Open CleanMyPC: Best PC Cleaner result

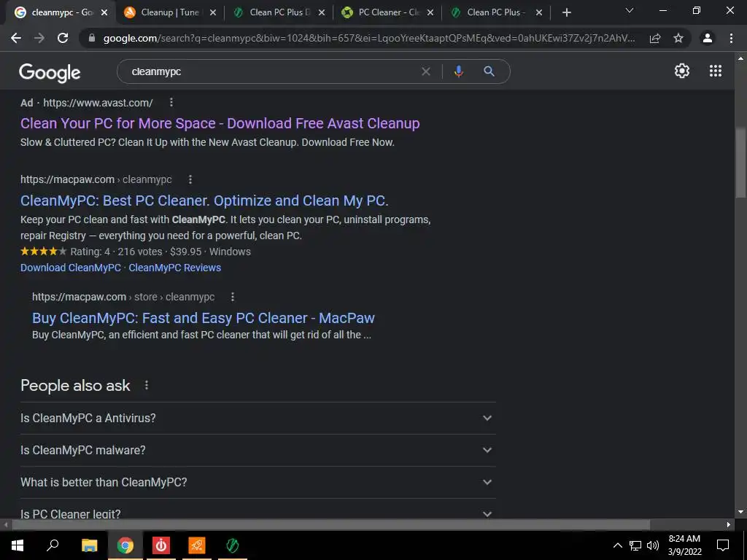point(204,201)
